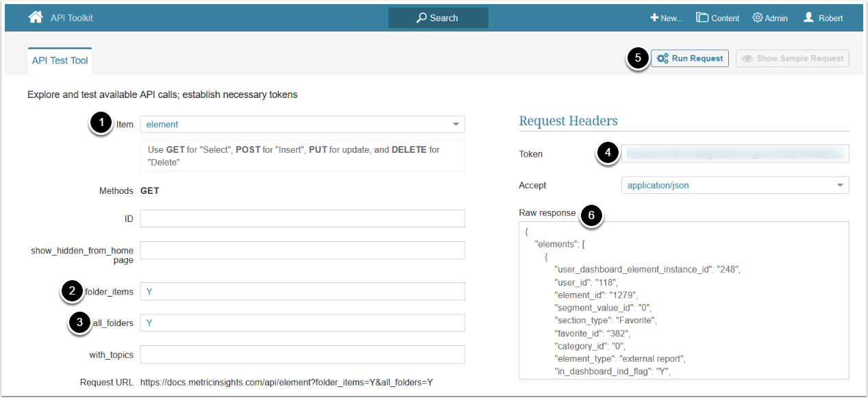Open the Content folder icon
This screenshot has height=398, width=868.
tap(702, 18)
